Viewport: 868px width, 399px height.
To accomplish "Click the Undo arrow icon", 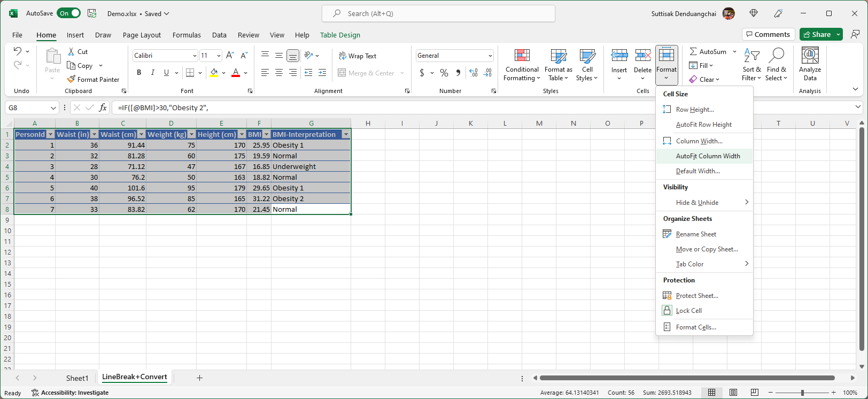I will point(18,51).
